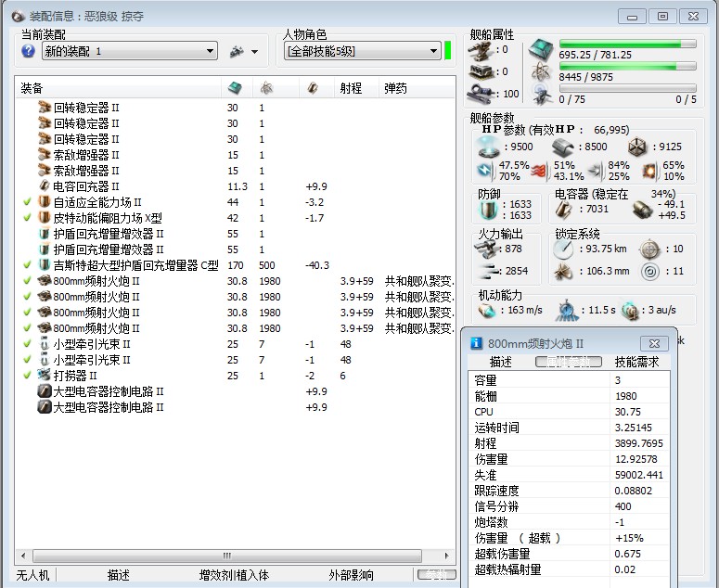719x588 pixels.
Task: Click the defense shield icon beside 1633
Action: click(489, 210)
